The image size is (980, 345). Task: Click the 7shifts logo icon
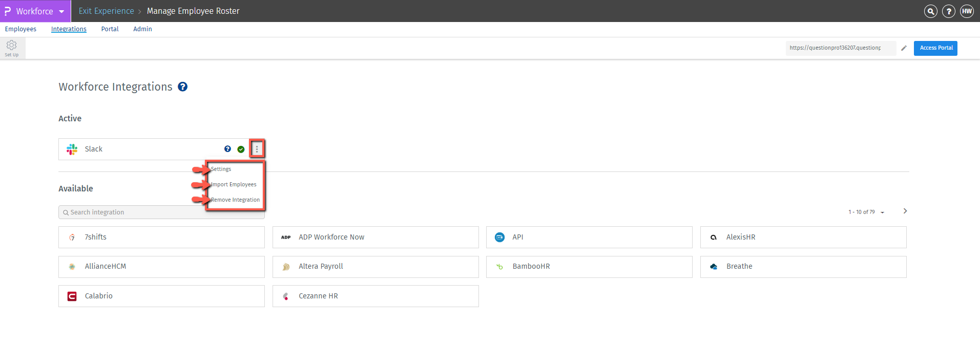pos(72,237)
